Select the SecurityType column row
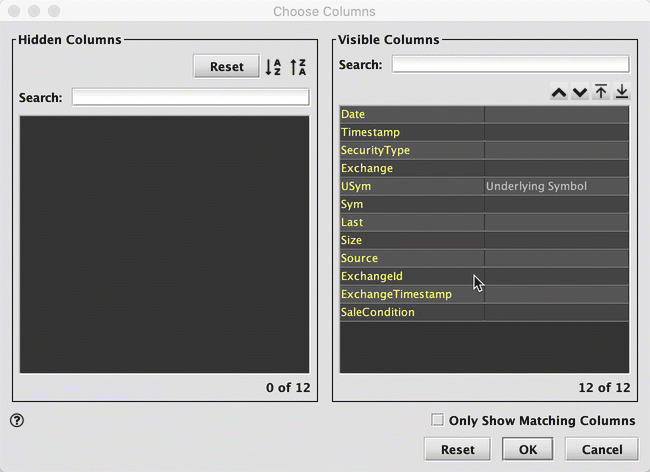Image resolution: width=650 pixels, height=472 pixels. (411, 150)
